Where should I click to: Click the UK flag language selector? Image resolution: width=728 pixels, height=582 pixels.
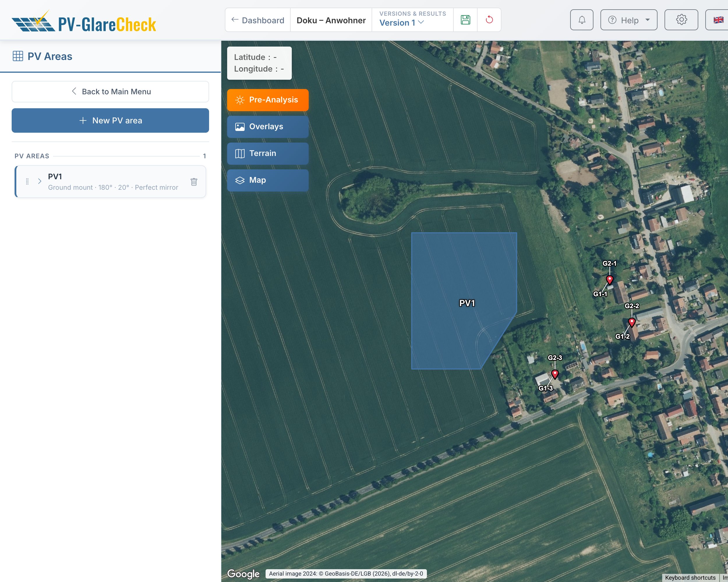[x=718, y=20]
